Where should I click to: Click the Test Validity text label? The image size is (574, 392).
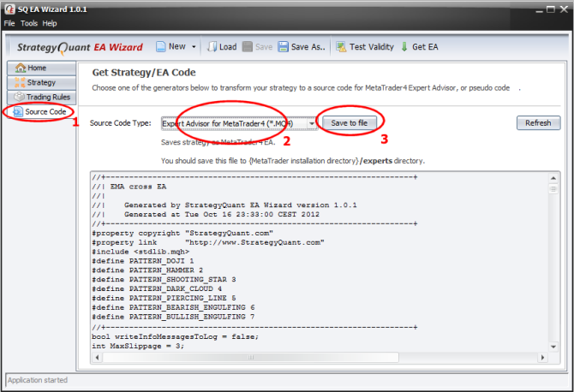tap(372, 47)
